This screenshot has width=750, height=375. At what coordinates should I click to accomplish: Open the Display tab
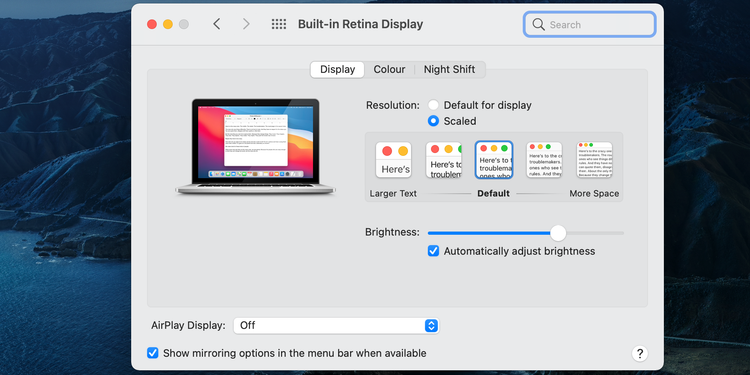[x=337, y=69]
